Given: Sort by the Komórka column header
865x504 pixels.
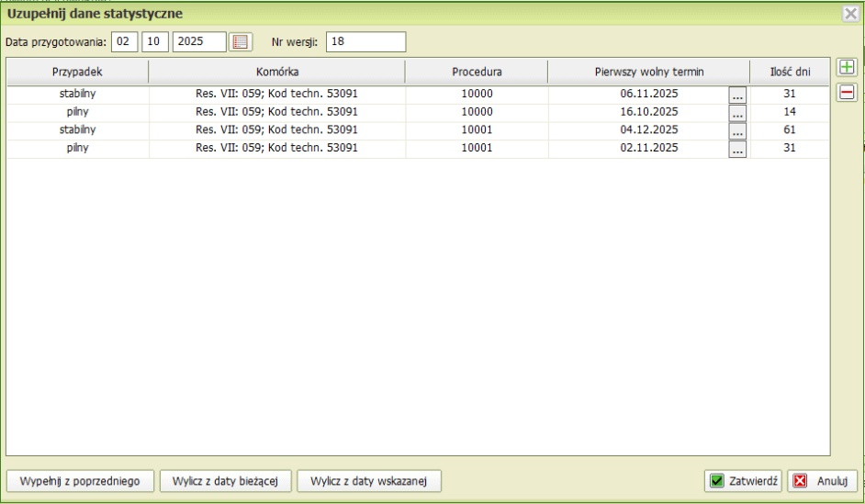Looking at the screenshot, I should click(276, 72).
